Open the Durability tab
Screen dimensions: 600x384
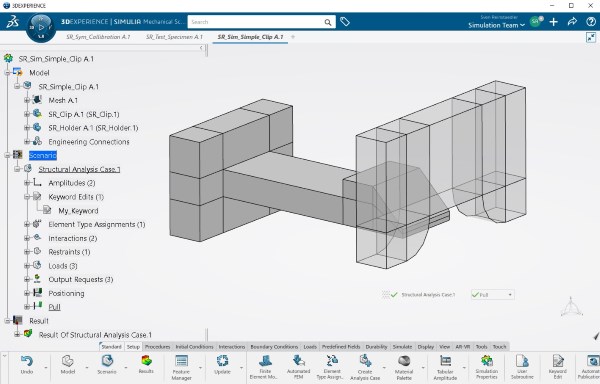click(376, 347)
